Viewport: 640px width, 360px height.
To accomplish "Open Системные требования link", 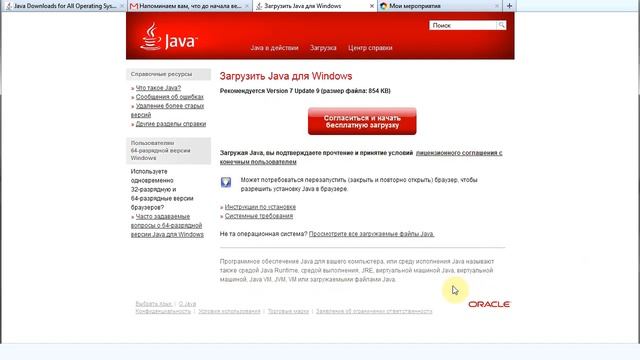I will [x=259, y=216].
